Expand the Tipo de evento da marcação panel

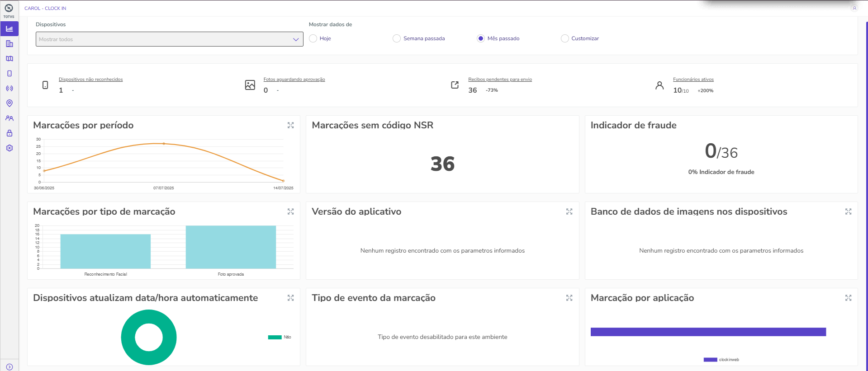[569, 298]
